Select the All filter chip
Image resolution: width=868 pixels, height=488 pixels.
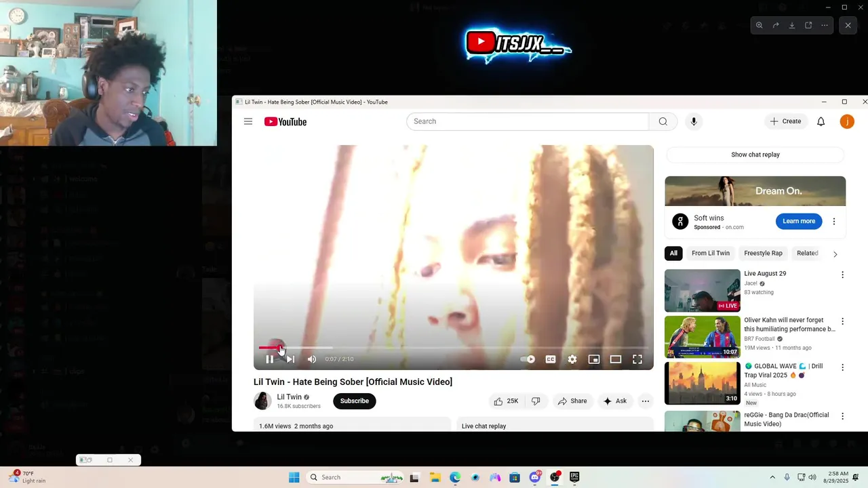(673, 253)
